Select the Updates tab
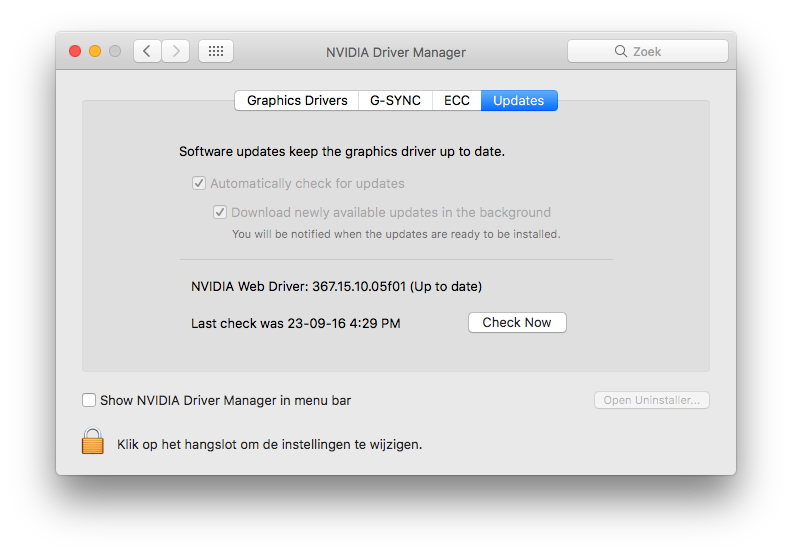 pyautogui.click(x=519, y=100)
